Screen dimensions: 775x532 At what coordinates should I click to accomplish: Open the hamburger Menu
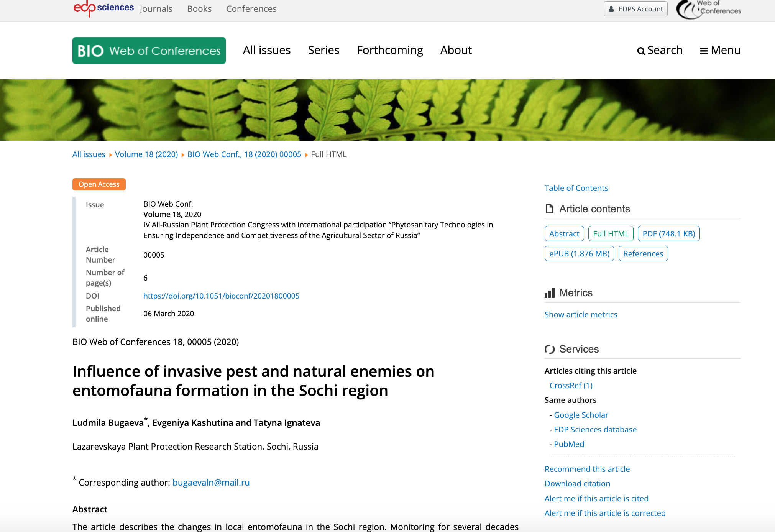pos(720,50)
